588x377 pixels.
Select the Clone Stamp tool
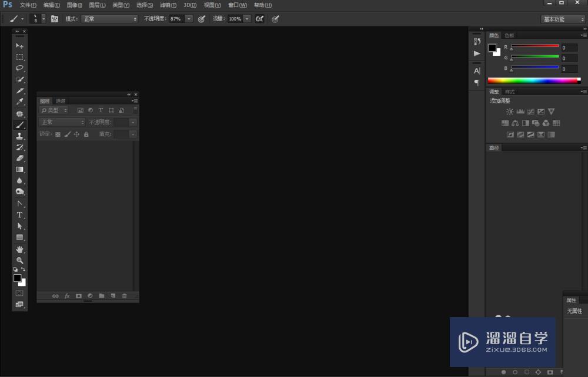click(x=19, y=136)
